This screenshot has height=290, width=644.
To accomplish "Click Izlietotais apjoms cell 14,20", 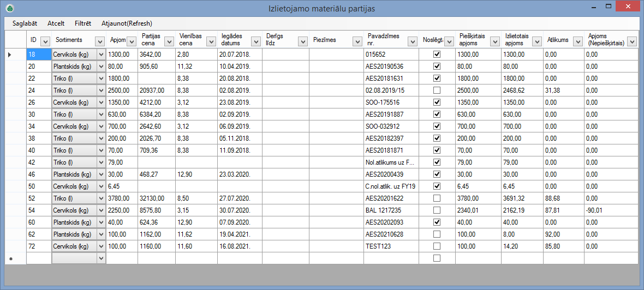I will point(522,246).
